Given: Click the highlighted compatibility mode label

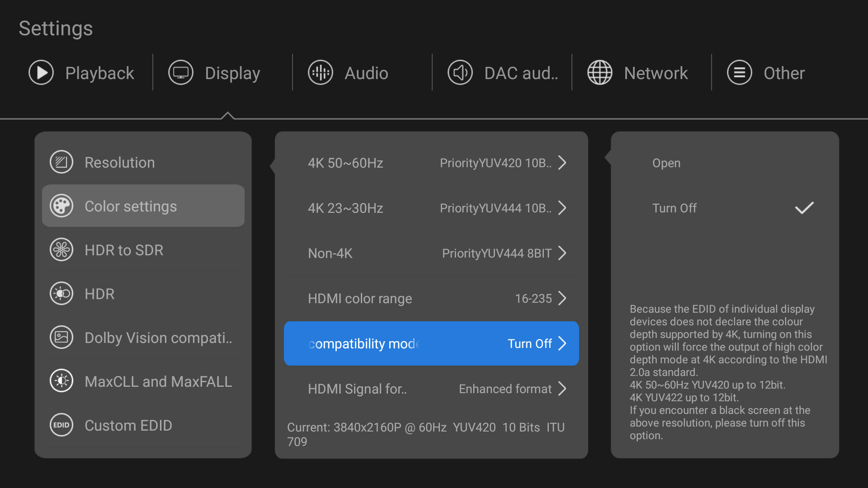Looking at the screenshot, I should 364,344.
